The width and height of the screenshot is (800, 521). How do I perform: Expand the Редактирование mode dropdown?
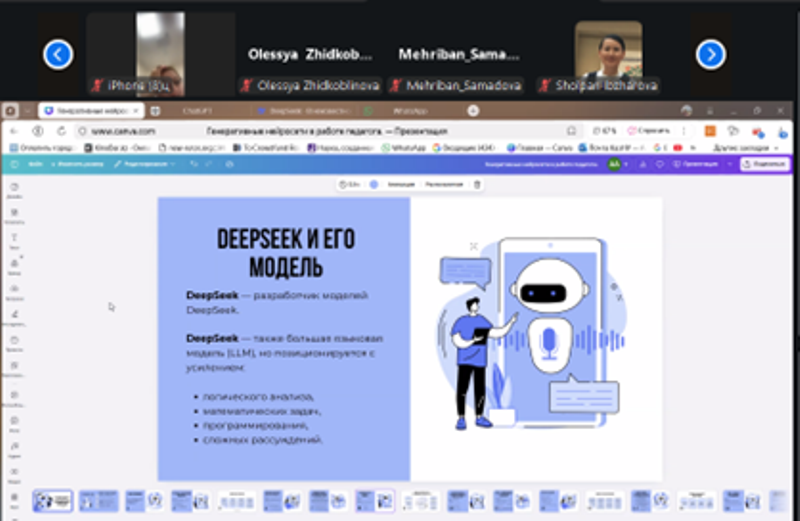click(x=145, y=163)
